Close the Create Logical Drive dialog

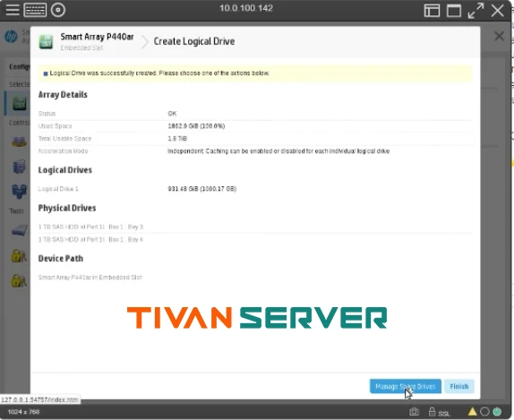click(x=499, y=36)
